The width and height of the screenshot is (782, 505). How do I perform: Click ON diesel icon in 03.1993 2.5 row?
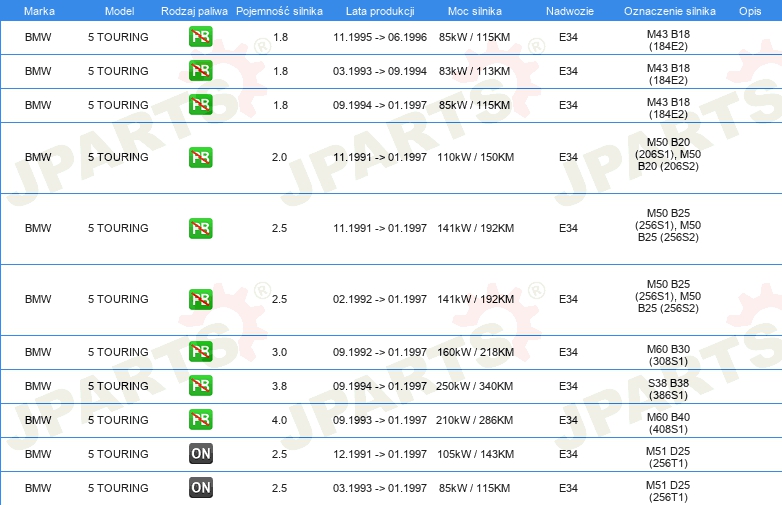(x=200, y=488)
